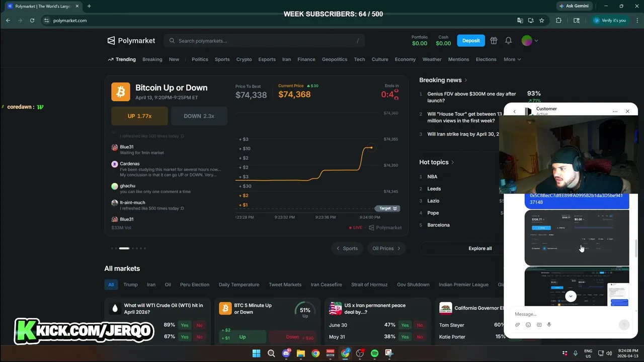Click the oil drop icon on the WTI market card
This screenshot has height=362, width=644.
pyautogui.click(x=115, y=308)
